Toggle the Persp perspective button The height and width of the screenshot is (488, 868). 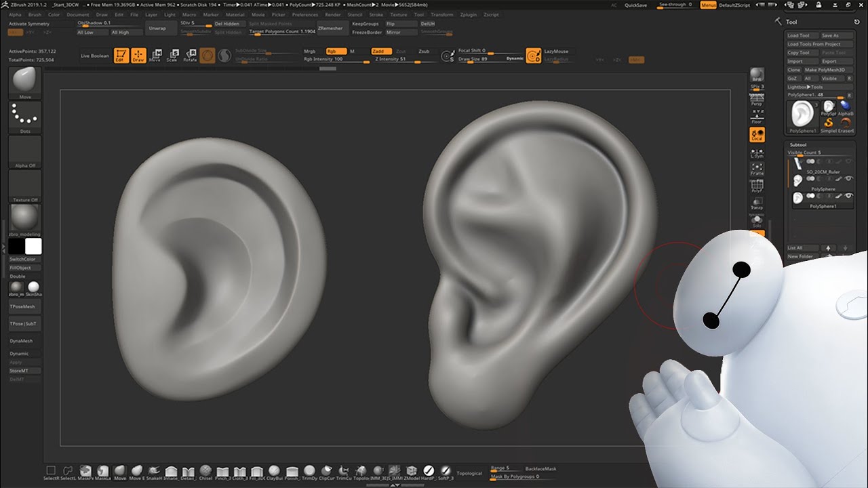pos(757,100)
